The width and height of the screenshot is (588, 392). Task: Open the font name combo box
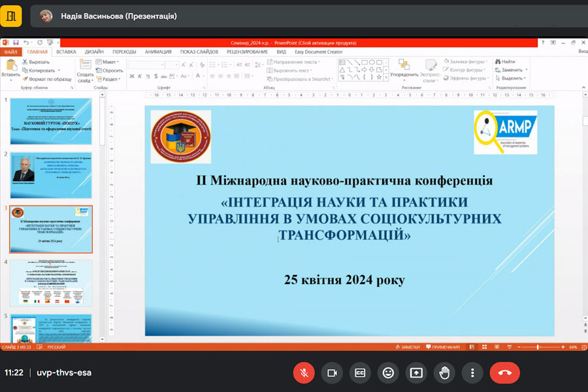pyautogui.click(x=146, y=65)
